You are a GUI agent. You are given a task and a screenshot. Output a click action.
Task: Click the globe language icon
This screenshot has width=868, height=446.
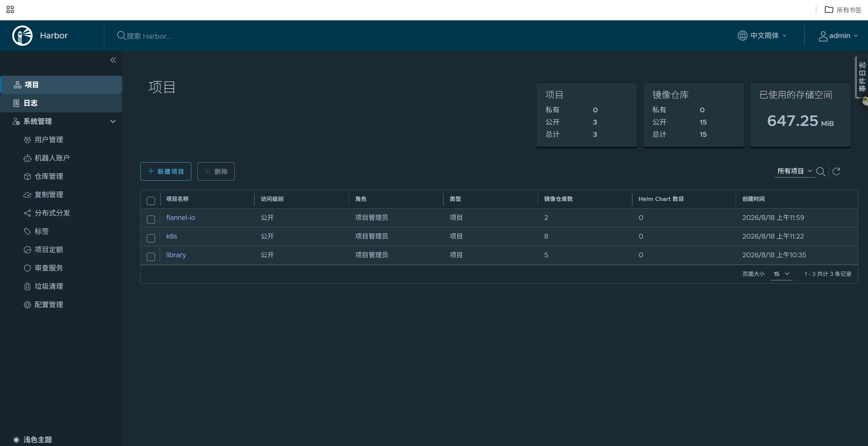(x=742, y=36)
